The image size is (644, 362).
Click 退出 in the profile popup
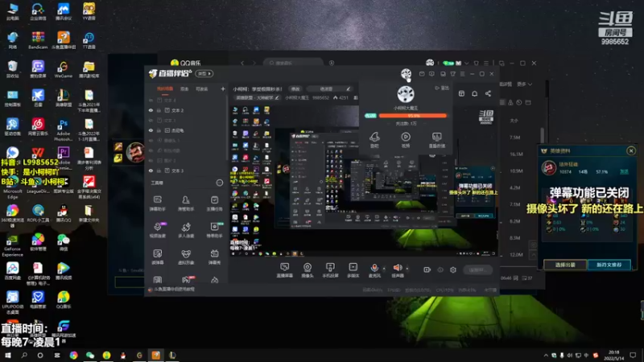pyautogui.click(x=442, y=88)
